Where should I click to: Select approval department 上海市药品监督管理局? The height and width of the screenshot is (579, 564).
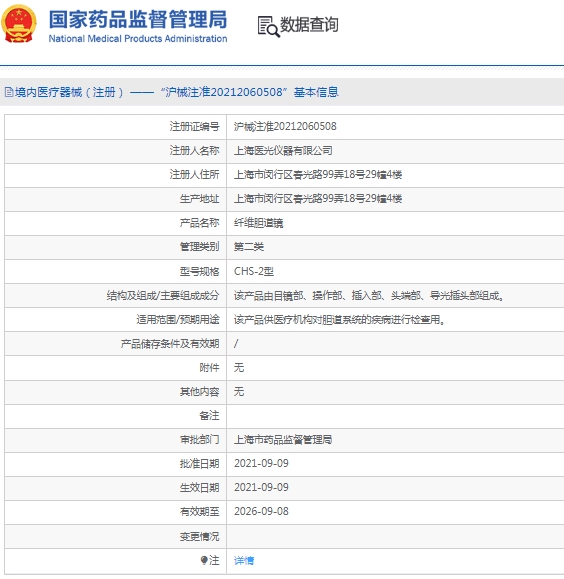coord(283,440)
